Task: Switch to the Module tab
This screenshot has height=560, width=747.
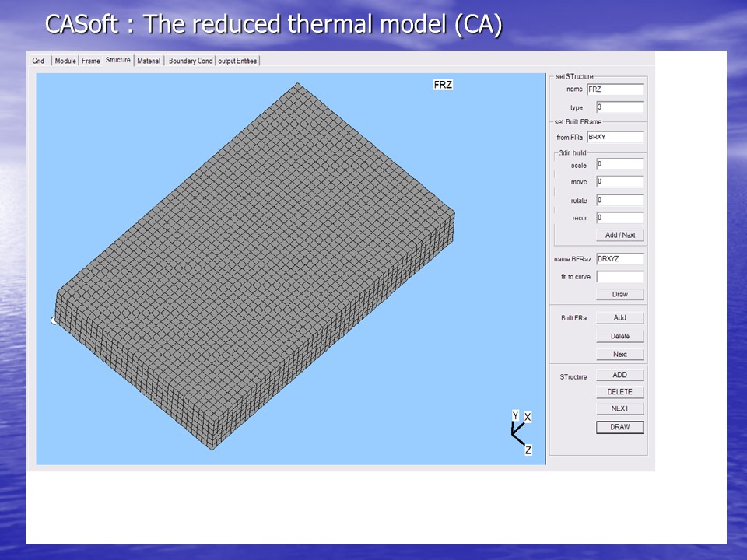Action: [x=65, y=61]
